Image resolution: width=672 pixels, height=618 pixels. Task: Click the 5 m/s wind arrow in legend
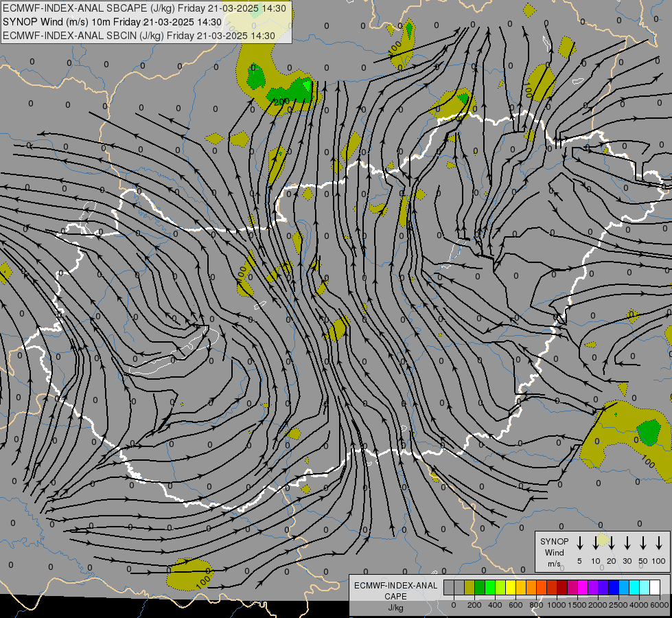[x=580, y=543]
